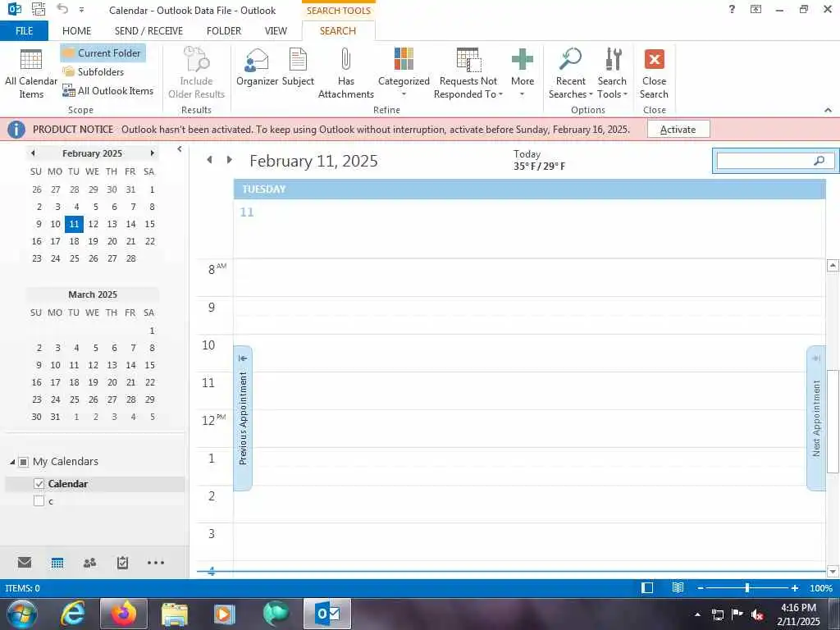Select February 12 in mini calendar
840x630 pixels.
tap(94, 224)
